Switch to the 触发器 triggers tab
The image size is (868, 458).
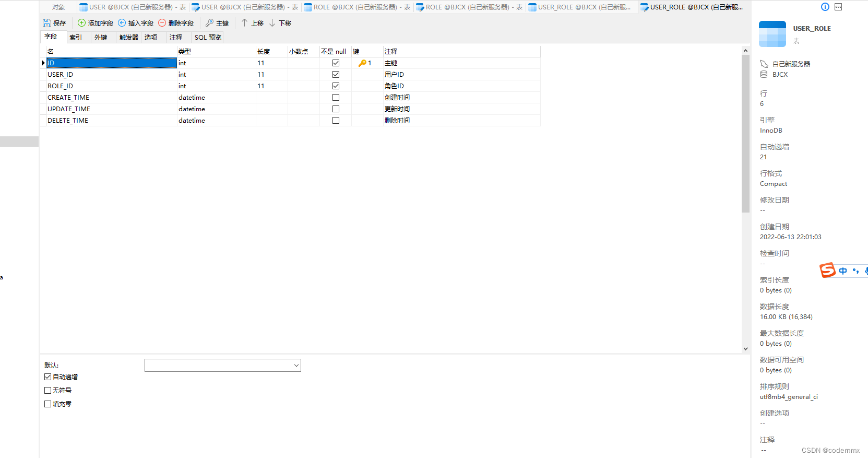tap(129, 37)
